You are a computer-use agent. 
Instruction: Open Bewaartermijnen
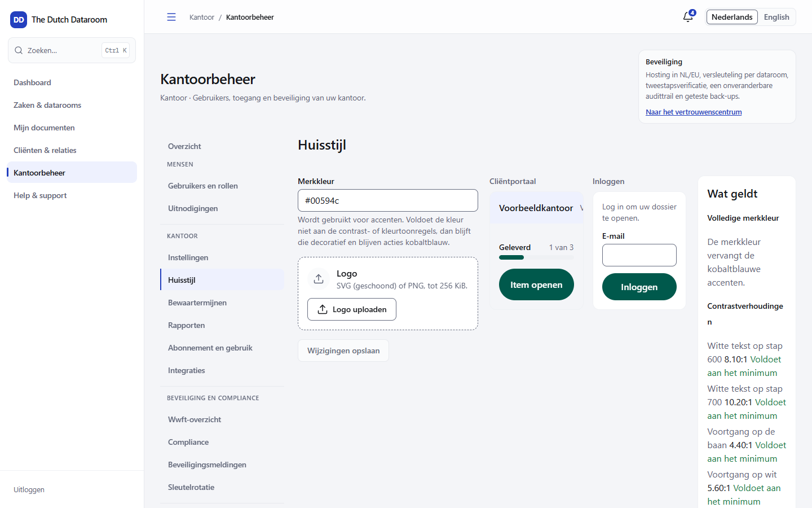222,303
